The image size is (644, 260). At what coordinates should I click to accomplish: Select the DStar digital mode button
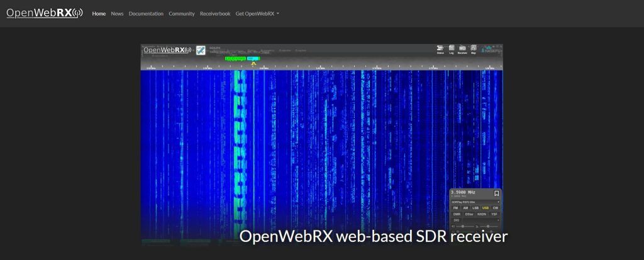469,214
